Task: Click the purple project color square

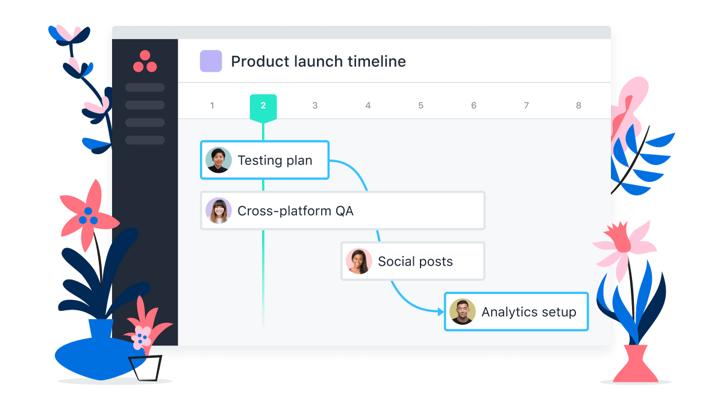Action: [211, 61]
